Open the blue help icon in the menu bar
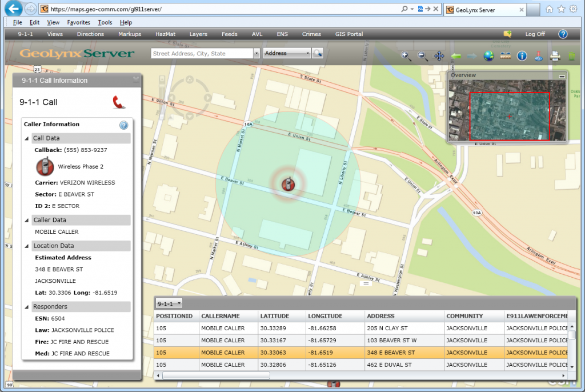 tap(563, 34)
